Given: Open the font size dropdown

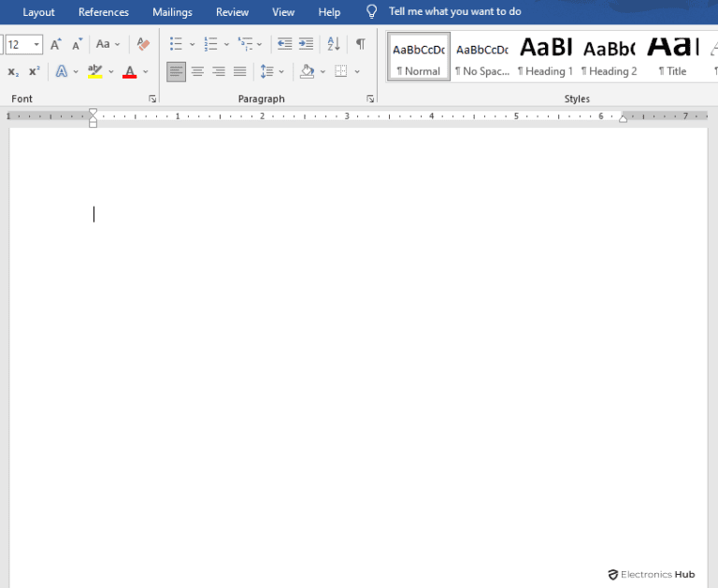Looking at the screenshot, I should pyautogui.click(x=36, y=44).
